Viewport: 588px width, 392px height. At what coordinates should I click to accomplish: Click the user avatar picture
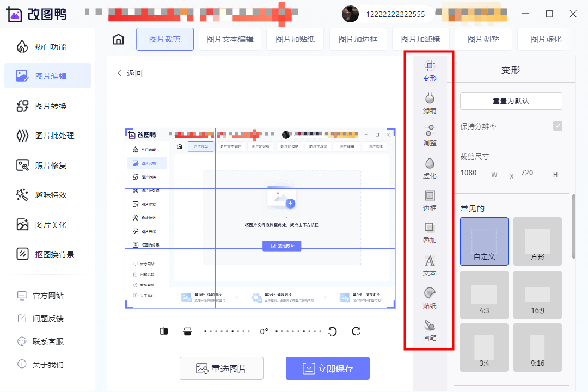350,14
